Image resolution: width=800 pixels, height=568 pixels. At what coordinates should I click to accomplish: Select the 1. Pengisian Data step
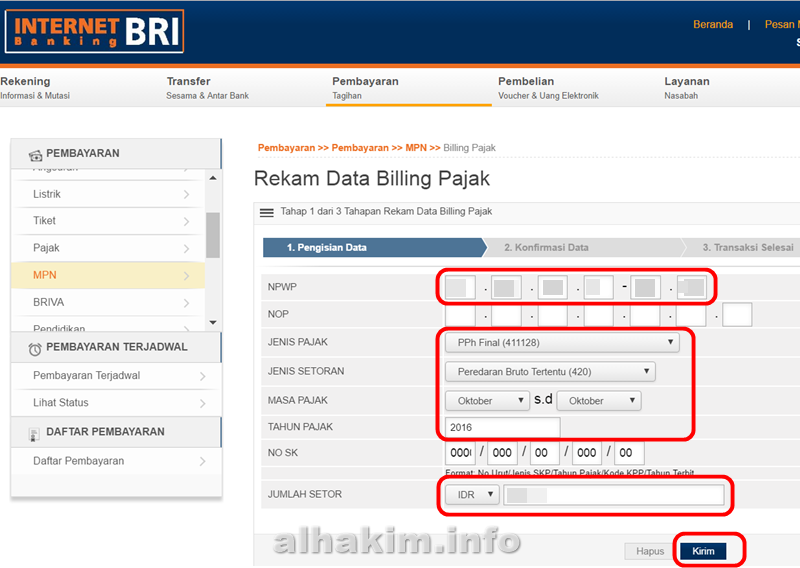374,248
